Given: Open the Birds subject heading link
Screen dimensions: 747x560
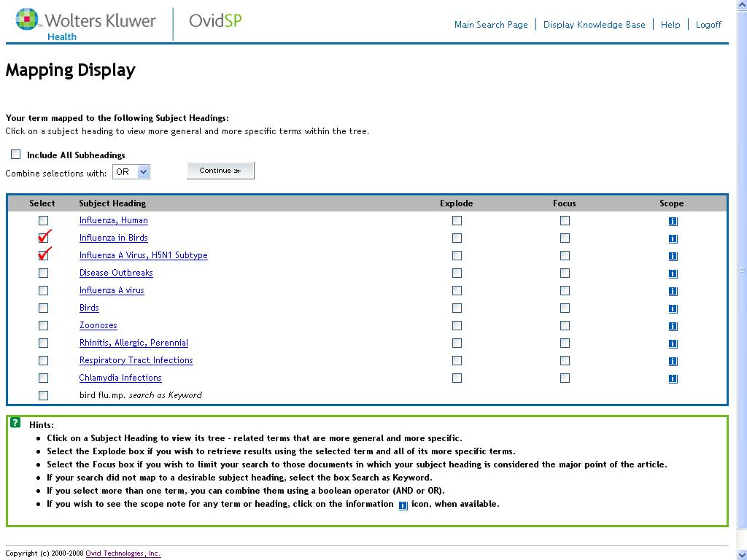Looking at the screenshot, I should [x=89, y=308].
